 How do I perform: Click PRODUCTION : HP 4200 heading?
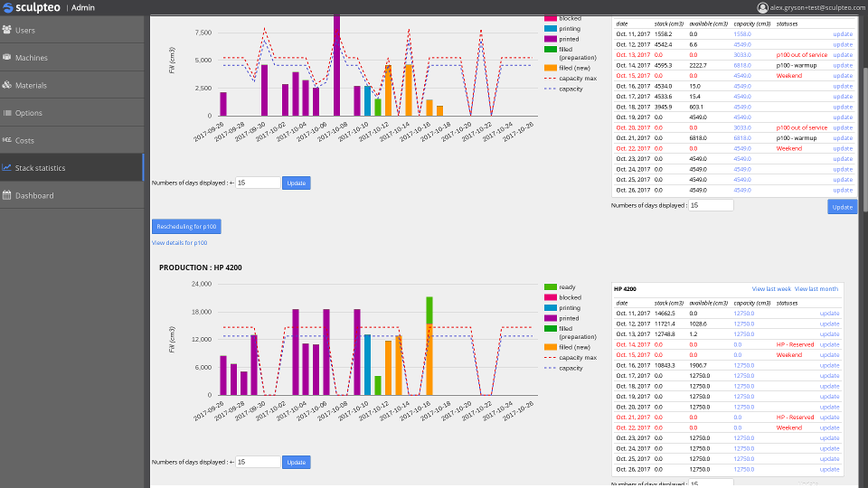pyautogui.click(x=201, y=267)
